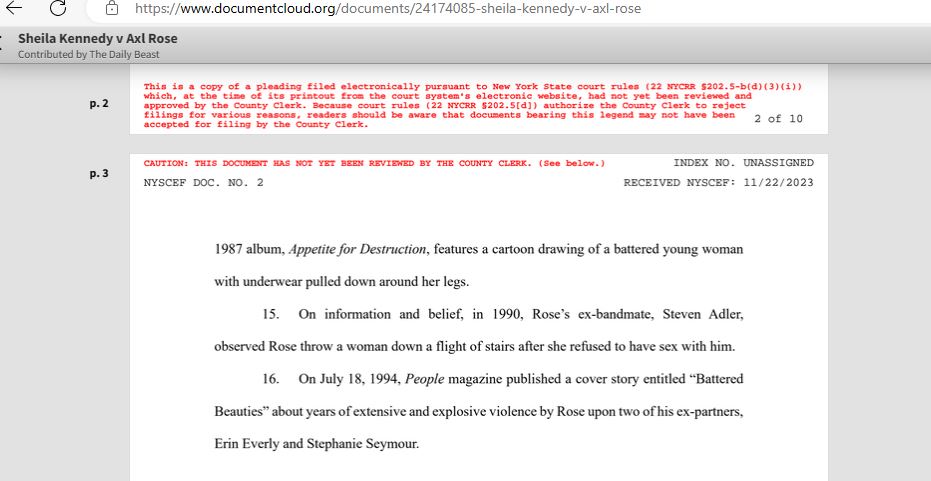Click italic 'People' magazine word
Screen dimensions: 931x481
click(425, 379)
